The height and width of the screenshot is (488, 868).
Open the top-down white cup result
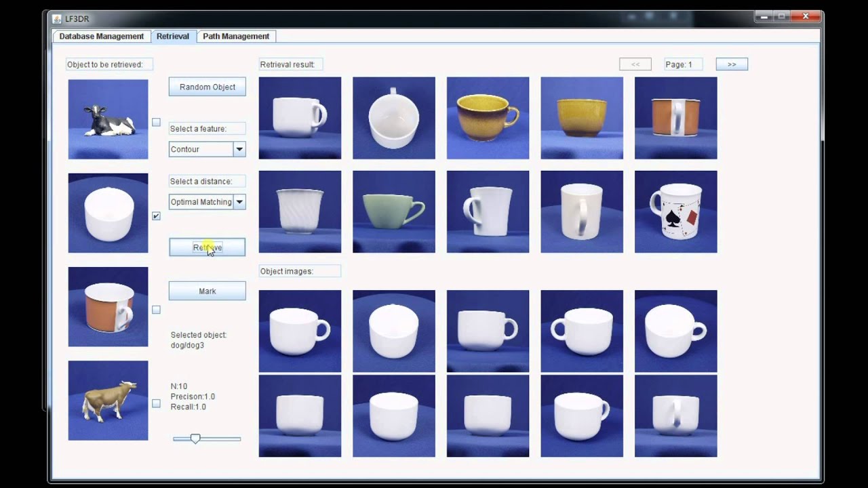pyautogui.click(x=394, y=118)
